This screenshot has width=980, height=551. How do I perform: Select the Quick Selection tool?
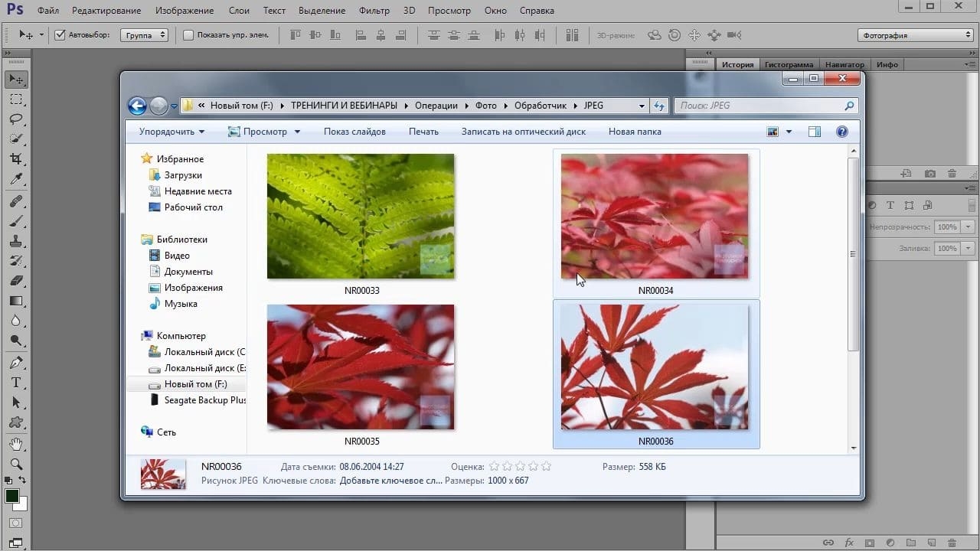pyautogui.click(x=16, y=139)
